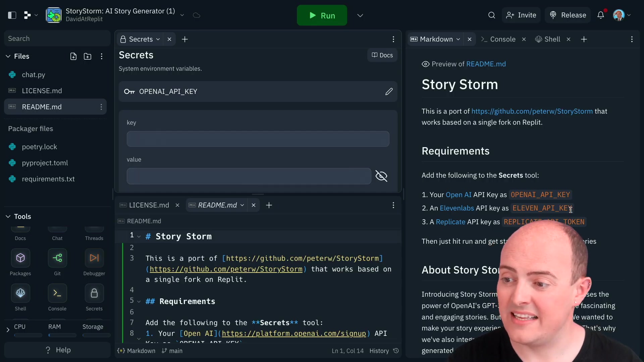Focus the secret key input field
644x362 pixels.
tap(258, 139)
